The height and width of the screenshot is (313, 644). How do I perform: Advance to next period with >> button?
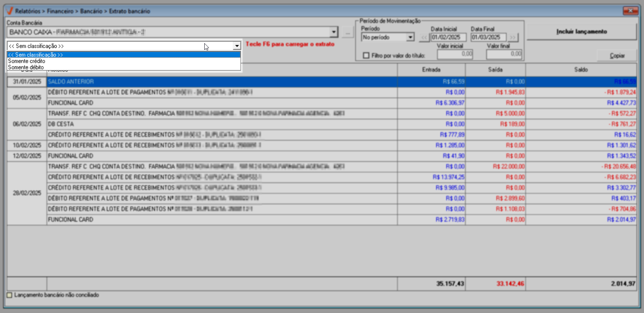(x=513, y=37)
